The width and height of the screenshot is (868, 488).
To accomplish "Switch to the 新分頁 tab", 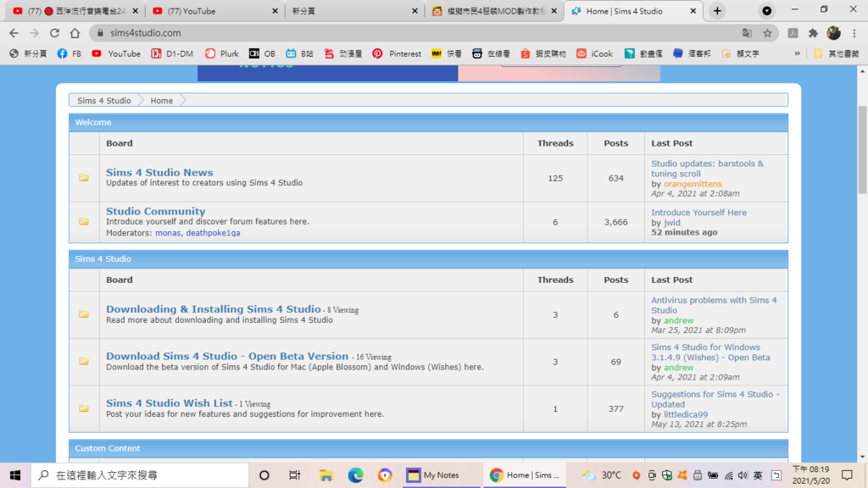I will pos(355,11).
